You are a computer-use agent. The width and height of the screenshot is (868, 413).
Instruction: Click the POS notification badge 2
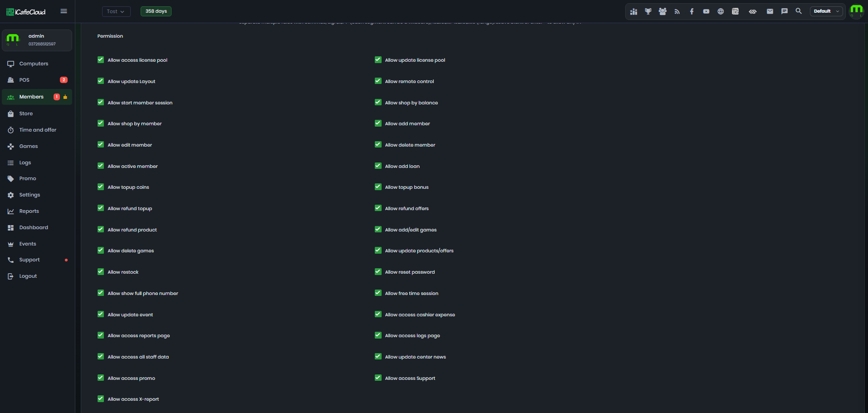pyautogui.click(x=64, y=80)
